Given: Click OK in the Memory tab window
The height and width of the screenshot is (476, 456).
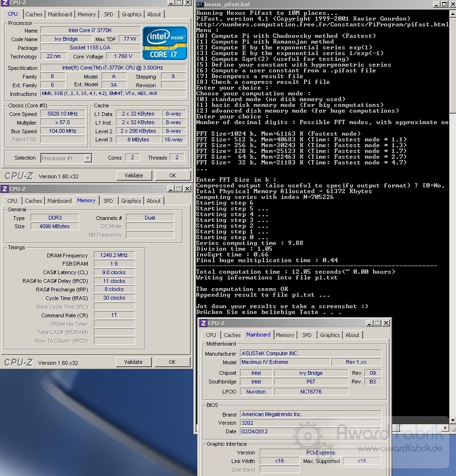Looking at the screenshot, I should pyautogui.click(x=172, y=362).
